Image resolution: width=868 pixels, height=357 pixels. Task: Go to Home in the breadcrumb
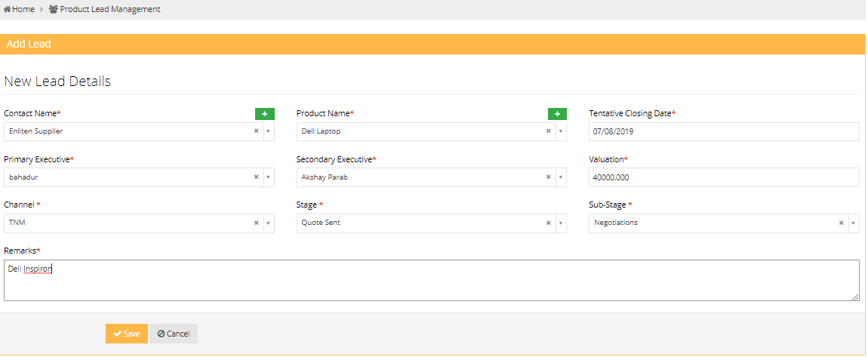[x=23, y=9]
